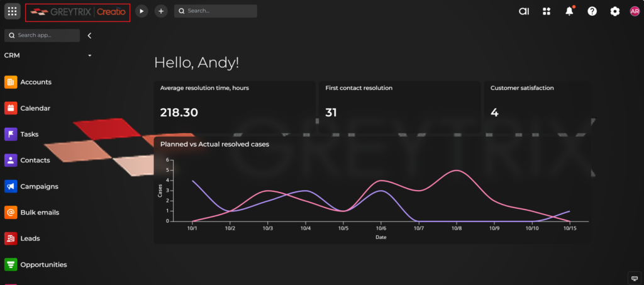Select Opportunities in the sidebar
This screenshot has height=285, width=644.
[43, 265]
